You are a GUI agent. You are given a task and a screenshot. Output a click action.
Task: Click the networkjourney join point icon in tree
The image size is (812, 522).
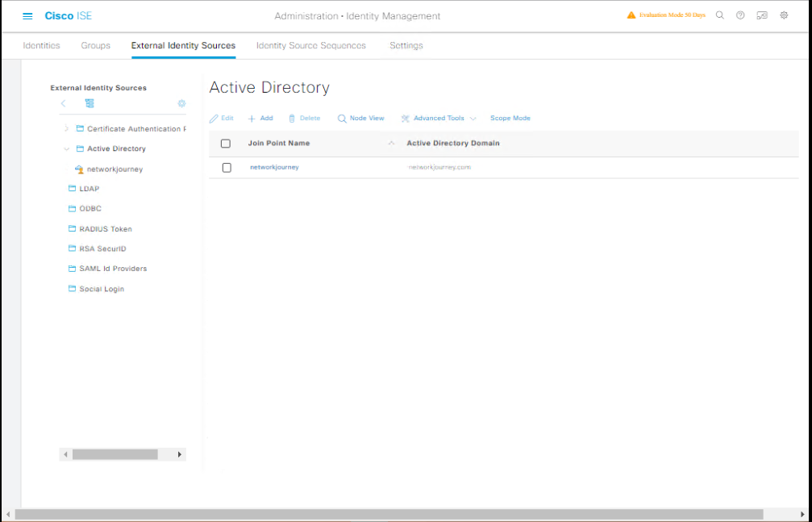coord(79,169)
